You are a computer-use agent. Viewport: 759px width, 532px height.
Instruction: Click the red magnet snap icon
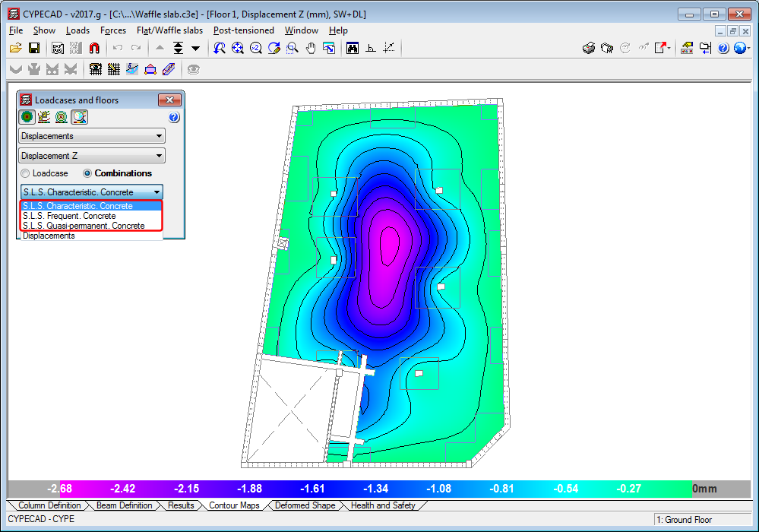click(94, 48)
